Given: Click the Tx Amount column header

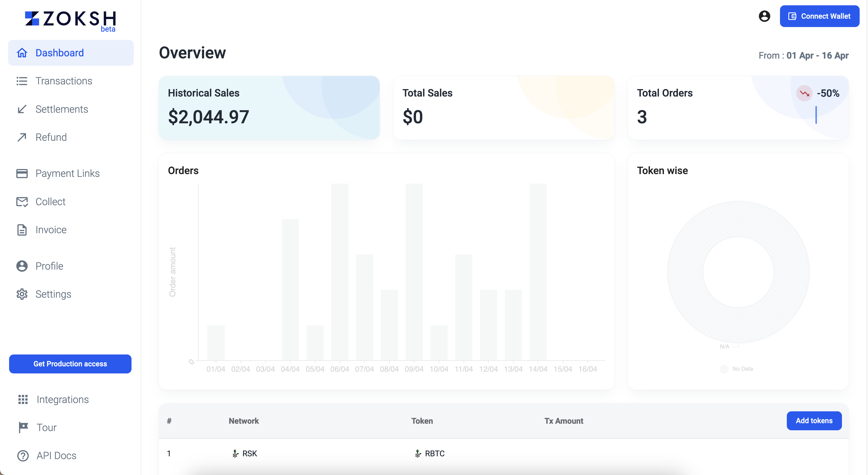Looking at the screenshot, I should tap(563, 421).
